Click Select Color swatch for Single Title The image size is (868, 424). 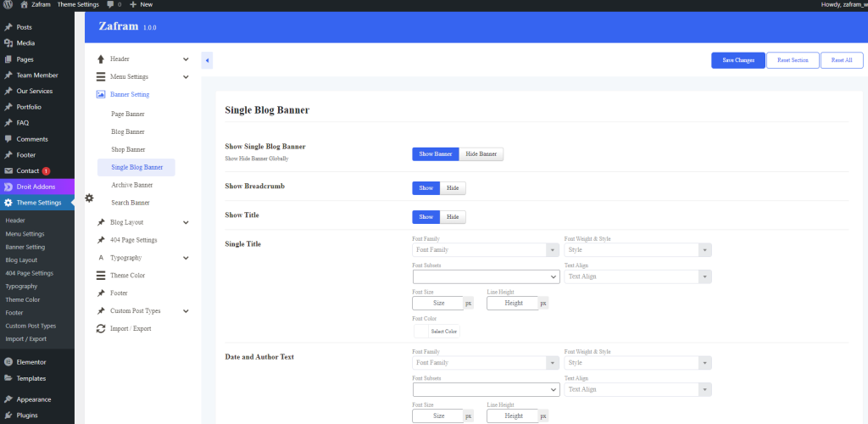421,331
